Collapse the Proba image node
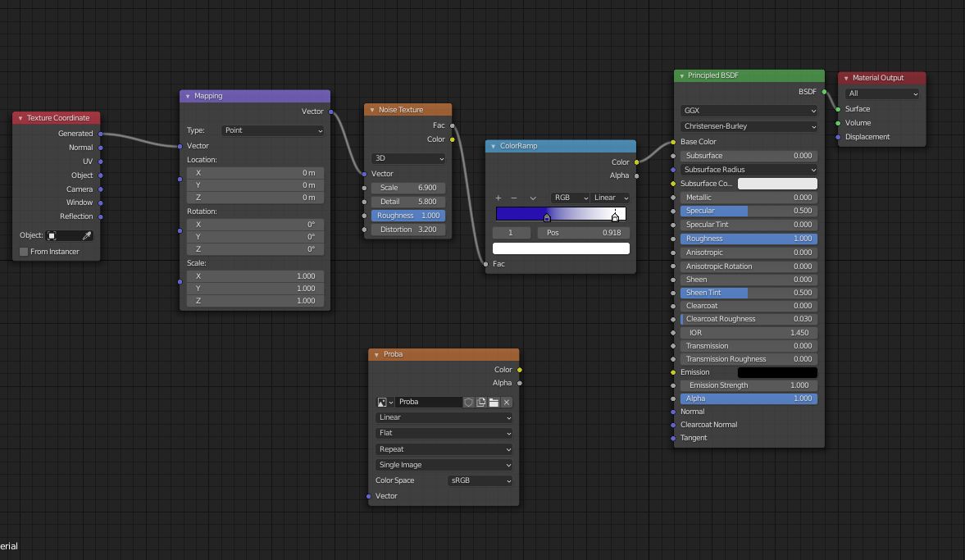Viewport: 965px width, 560px height. [376, 354]
